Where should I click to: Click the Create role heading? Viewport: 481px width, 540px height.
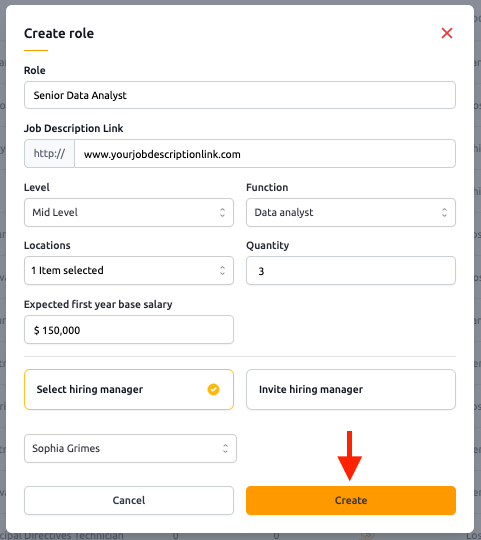click(x=59, y=33)
